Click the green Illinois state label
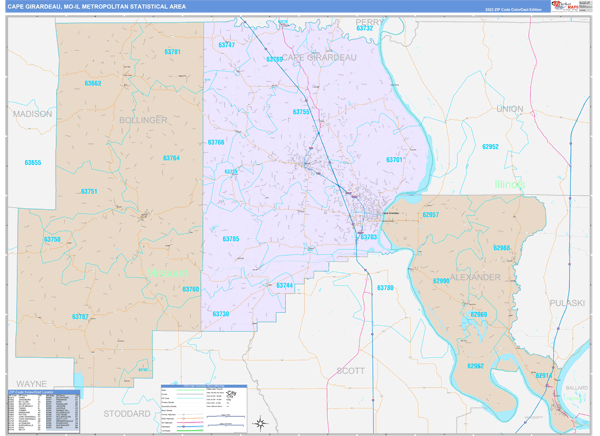This screenshot has height=436, width=600. tap(510, 185)
